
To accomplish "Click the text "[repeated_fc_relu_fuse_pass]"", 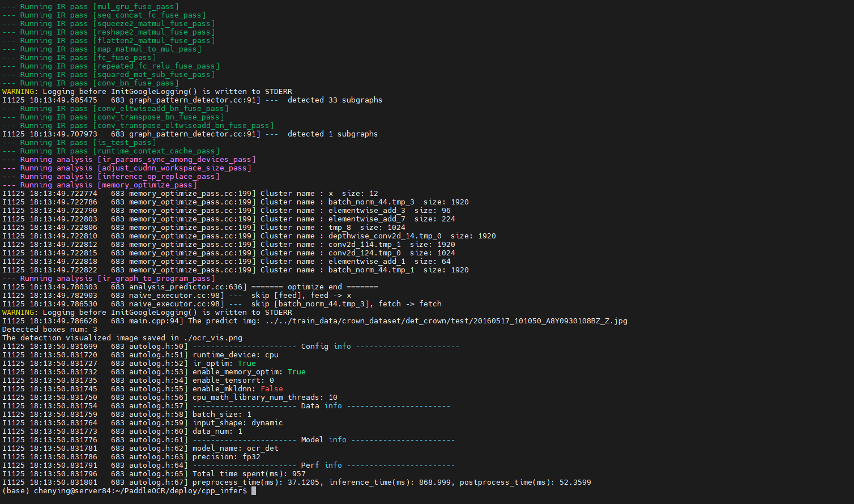I will pos(156,66).
